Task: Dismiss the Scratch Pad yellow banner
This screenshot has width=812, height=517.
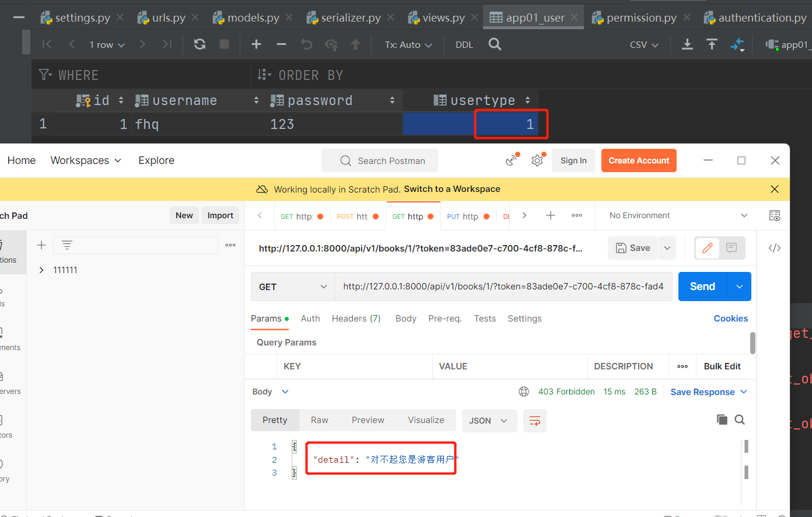Action: coord(775,189)
